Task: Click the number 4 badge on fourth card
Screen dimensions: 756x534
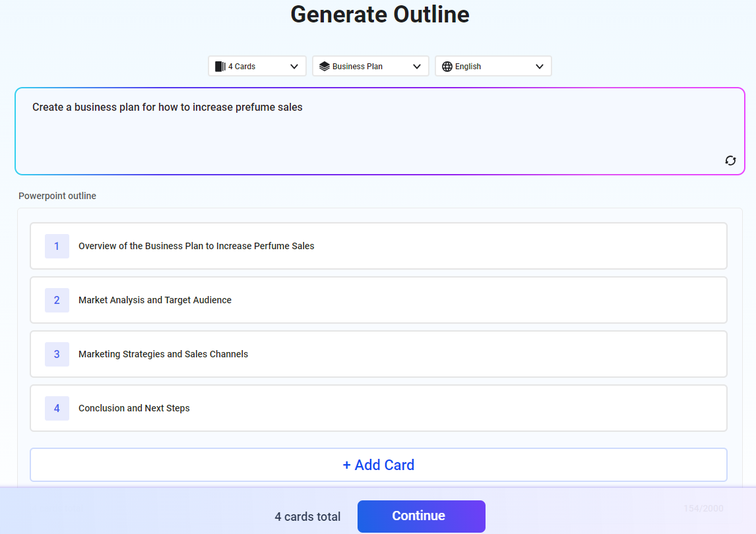Action: pyautogui.click(x=57, y=408)
